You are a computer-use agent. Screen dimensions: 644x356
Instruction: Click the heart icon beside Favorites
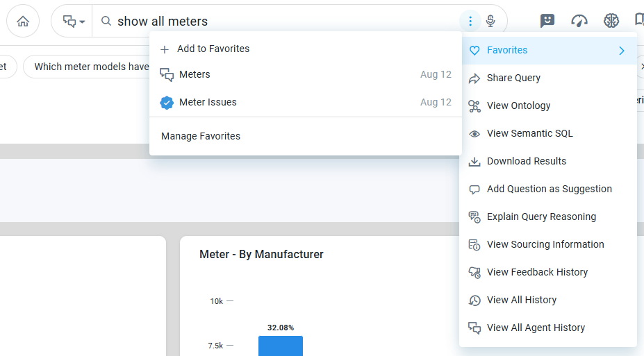(x=474, y=51)
